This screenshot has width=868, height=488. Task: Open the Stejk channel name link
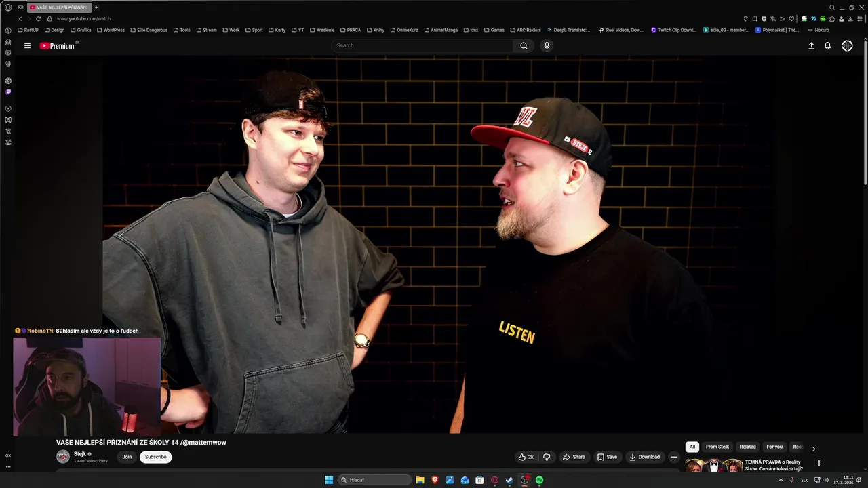click(x=80, y=453)
